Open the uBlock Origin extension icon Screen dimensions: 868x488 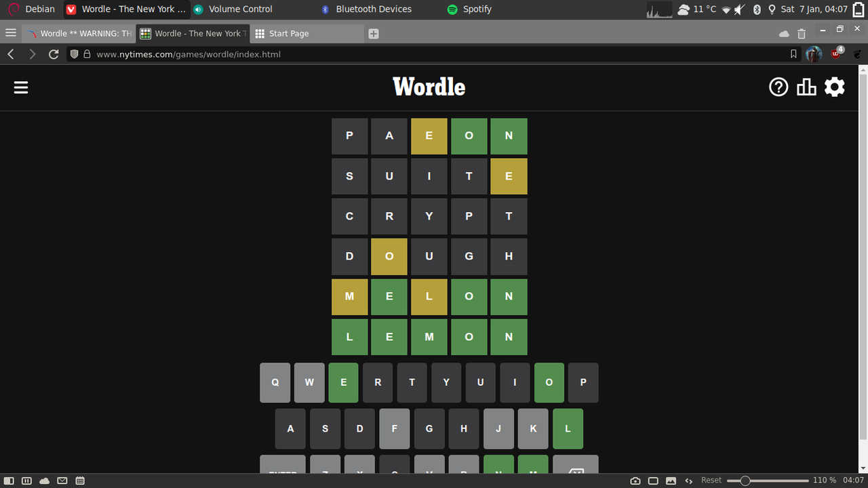(x=836, y=54)
